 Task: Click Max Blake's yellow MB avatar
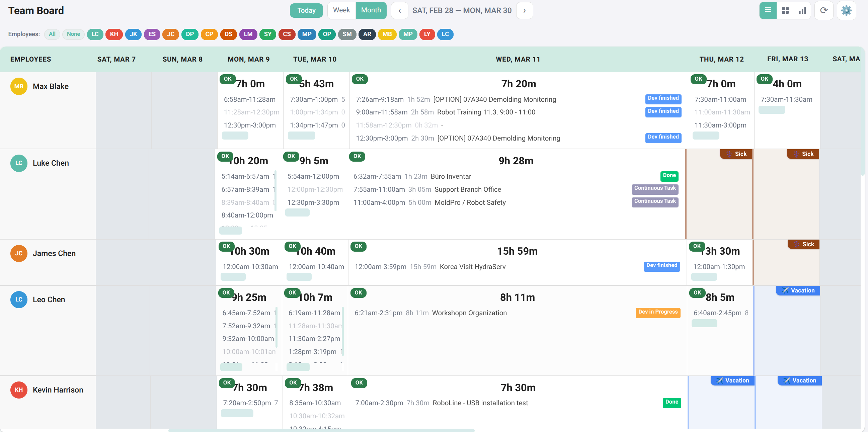click(x=18, y=86)
